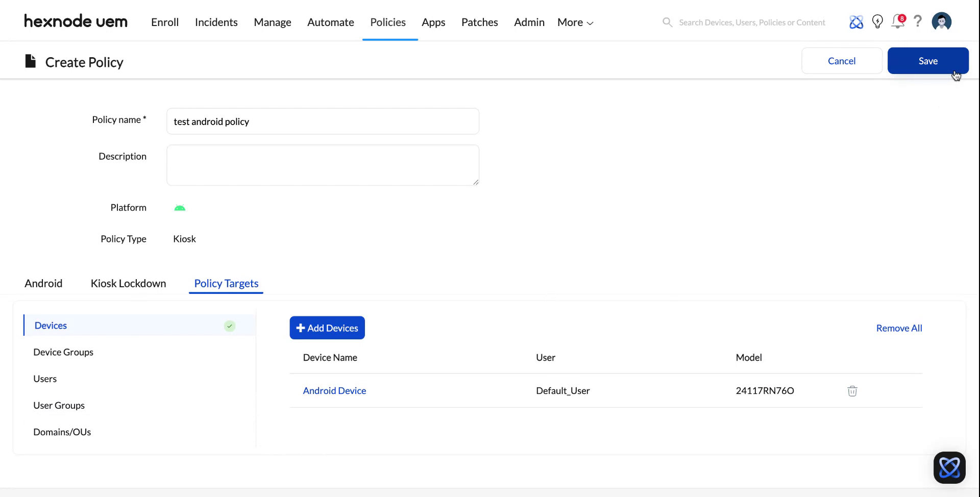Open the Hexnode Genie assistant icon
This screenshot has width=980, height=497.
[856, 22]
